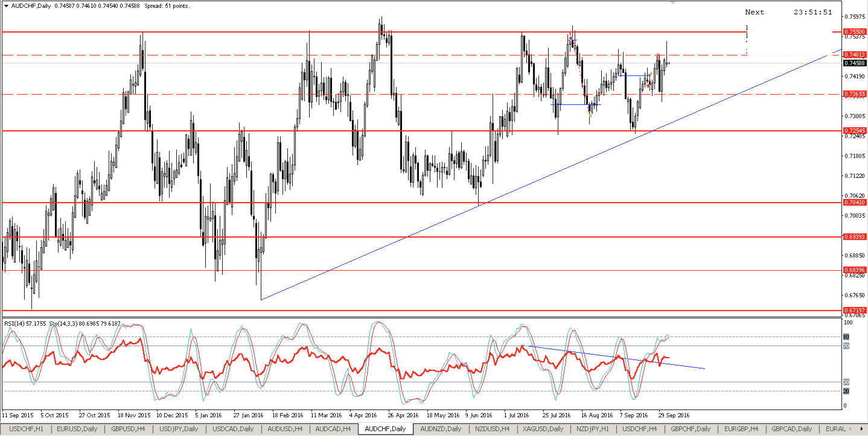Switch to the EURGBP,H4 tab
Viewport: 868px width, 436px height.
point(742,429)
